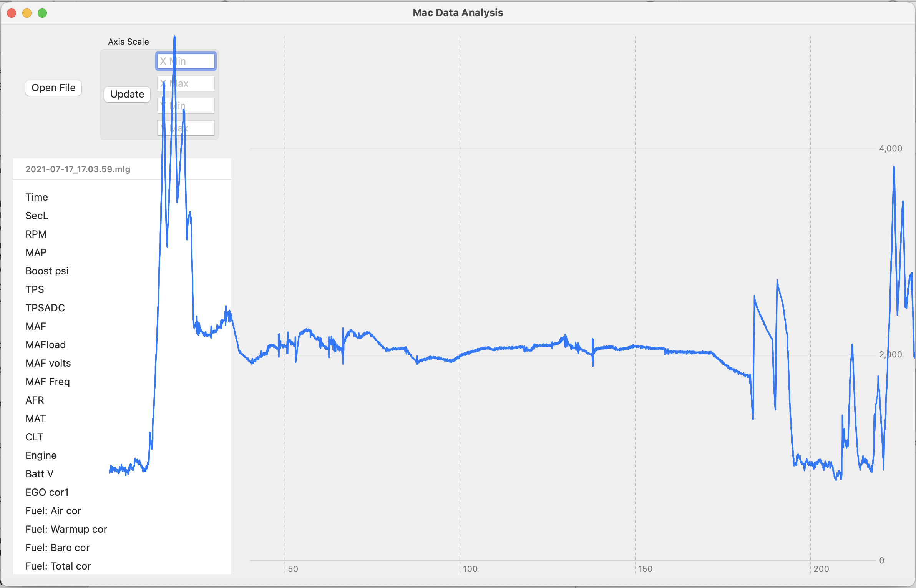Select the Boost psi channel
The image size is (916, 588).
click(x=122, y=271)
